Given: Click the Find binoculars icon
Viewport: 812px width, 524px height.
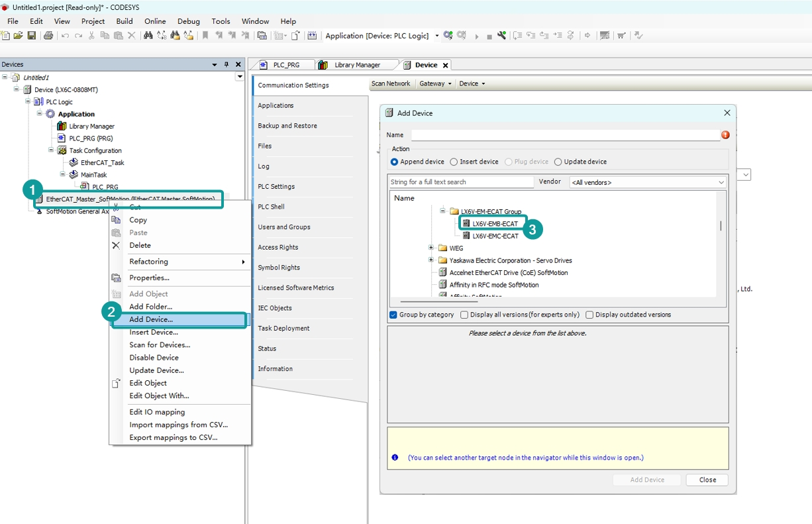Looking at the screenshot, I should [x=148, y=36].
